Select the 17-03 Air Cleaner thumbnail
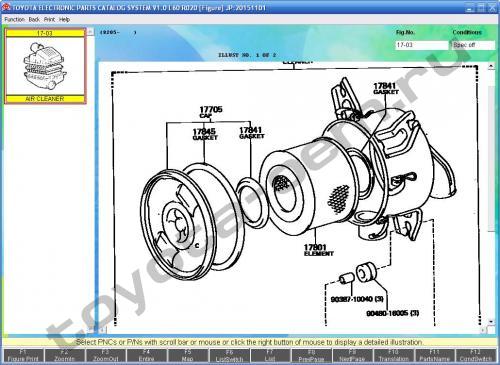 click(45, 66)
